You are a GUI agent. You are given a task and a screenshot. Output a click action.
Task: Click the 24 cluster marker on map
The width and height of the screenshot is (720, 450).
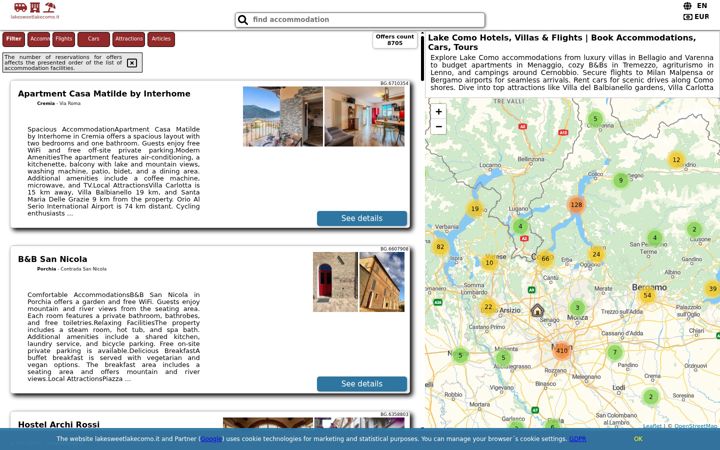(596, 254)
